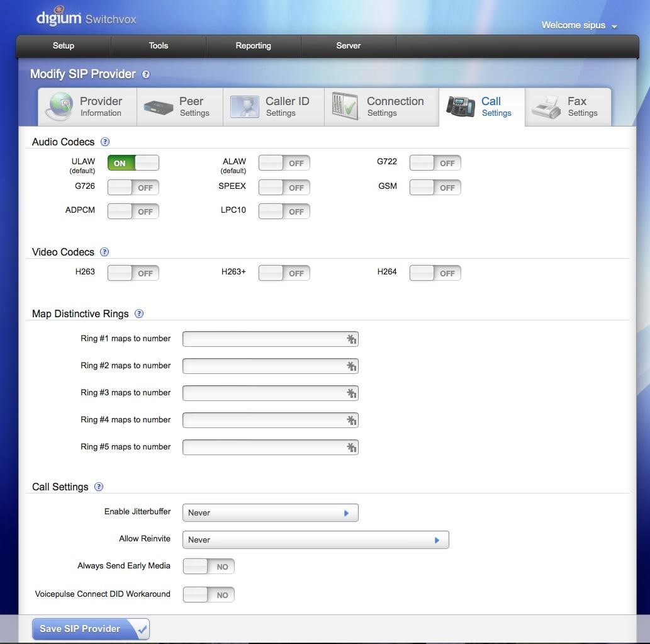
Task: Click number picker icon in Ring #5 field
Action: tap(352, 448)
